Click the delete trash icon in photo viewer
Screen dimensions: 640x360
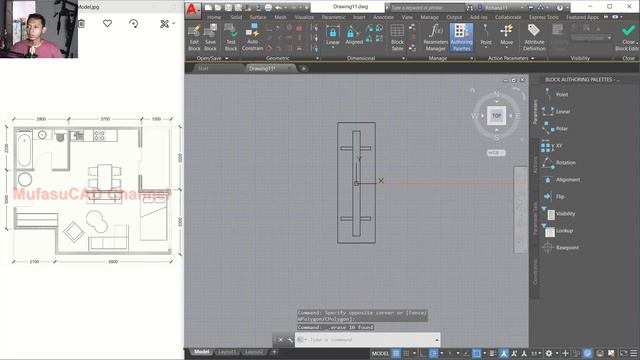coord(81,24)
